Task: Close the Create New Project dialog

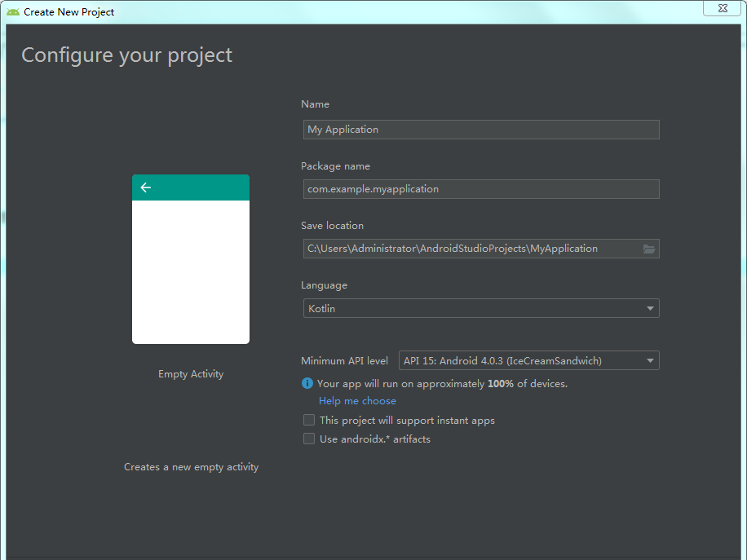Action: (x=723, y=8)
